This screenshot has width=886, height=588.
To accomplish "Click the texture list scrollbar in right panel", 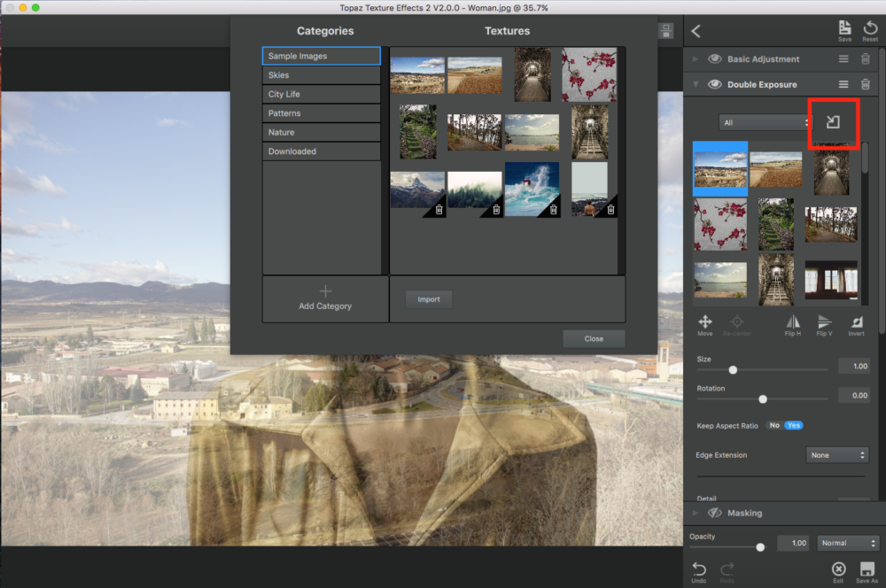I will [865, 159].
